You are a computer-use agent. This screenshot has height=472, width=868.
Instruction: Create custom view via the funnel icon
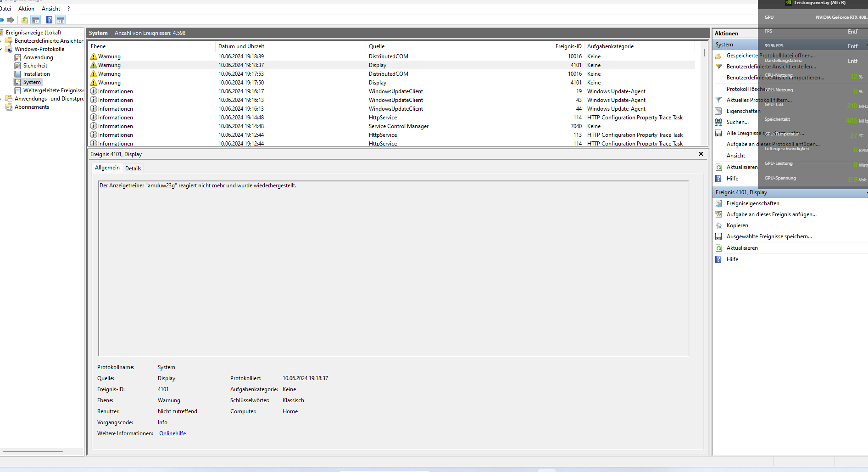[x=718, y=67]
